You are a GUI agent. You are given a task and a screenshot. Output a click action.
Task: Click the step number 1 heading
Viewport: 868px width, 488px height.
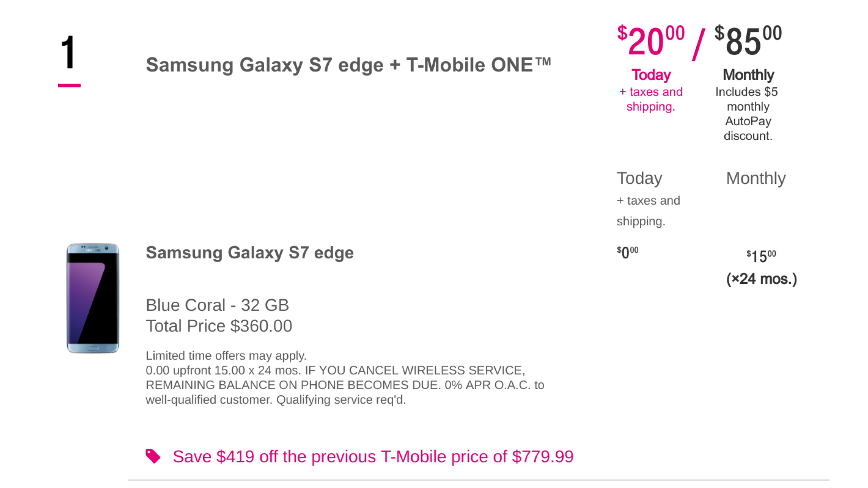[69, 53]
